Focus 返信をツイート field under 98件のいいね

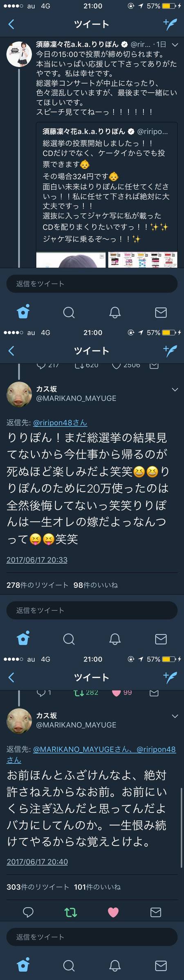(x=92, y=610)
